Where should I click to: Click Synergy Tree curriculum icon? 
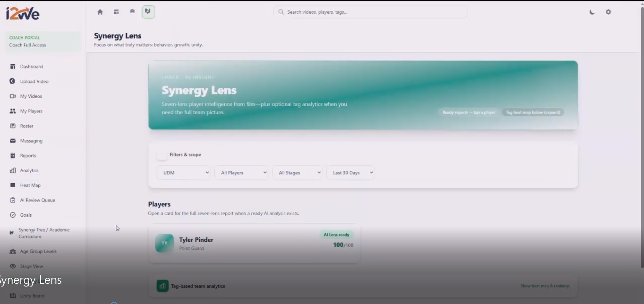[x=12, y=232]
